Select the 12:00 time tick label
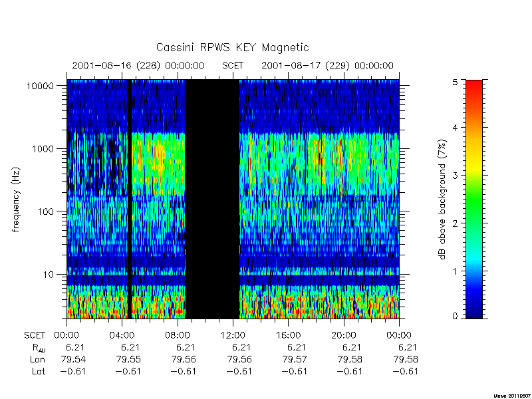Viewport: 532px width, 399px height. click(233, 336)
